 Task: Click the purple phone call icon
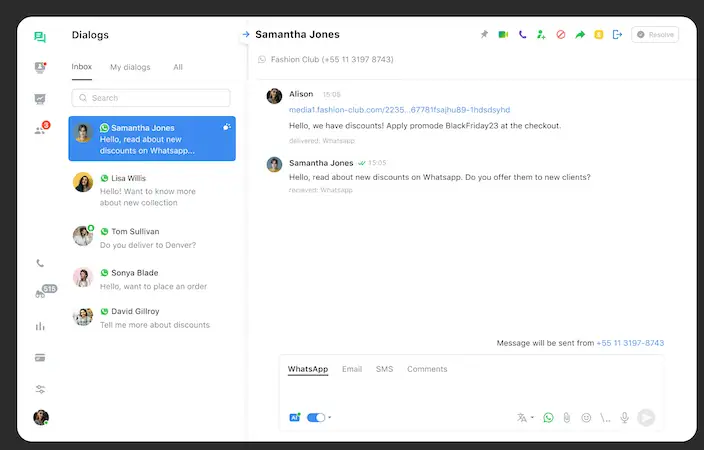pyautogui.click(x=522, y=35)
